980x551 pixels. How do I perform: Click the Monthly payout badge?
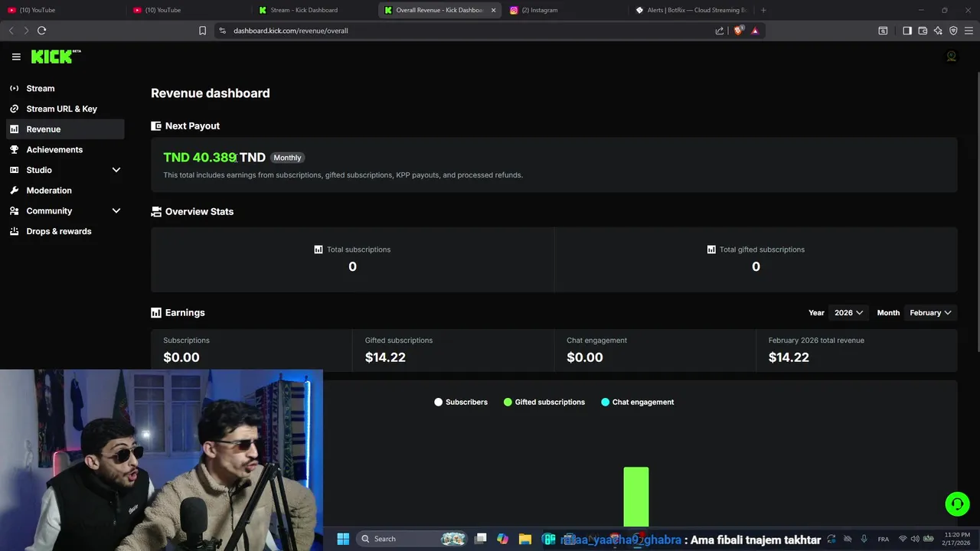(287, 158)
